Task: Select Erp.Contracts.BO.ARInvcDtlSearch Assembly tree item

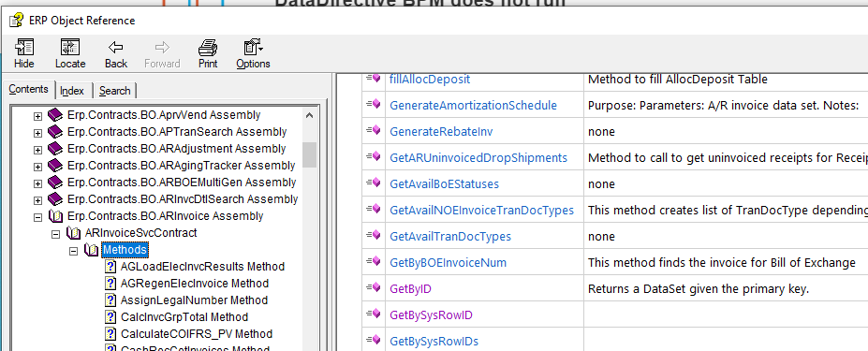Action: pyautogui.click(x=183, y=198)
